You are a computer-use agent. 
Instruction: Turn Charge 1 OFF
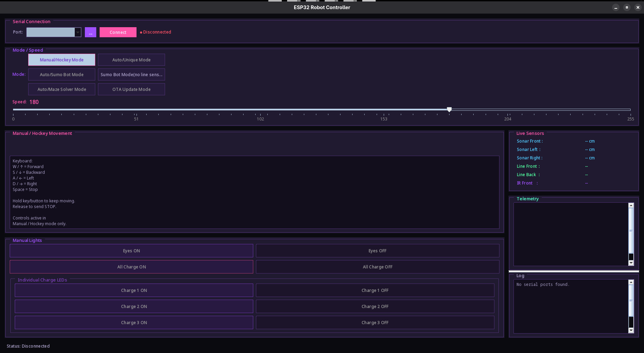coord(375,290)
